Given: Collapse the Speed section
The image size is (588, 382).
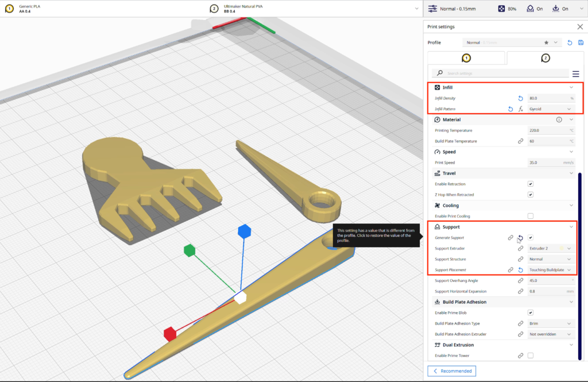Looking at the screenshot, I should (x=571, y=152).
